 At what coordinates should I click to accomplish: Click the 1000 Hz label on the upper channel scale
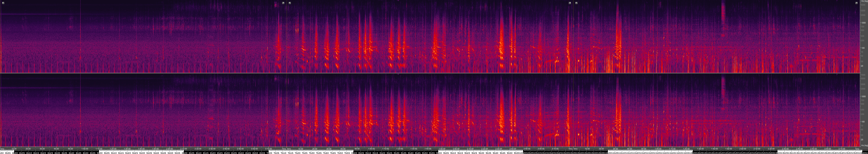pos(863,23)
